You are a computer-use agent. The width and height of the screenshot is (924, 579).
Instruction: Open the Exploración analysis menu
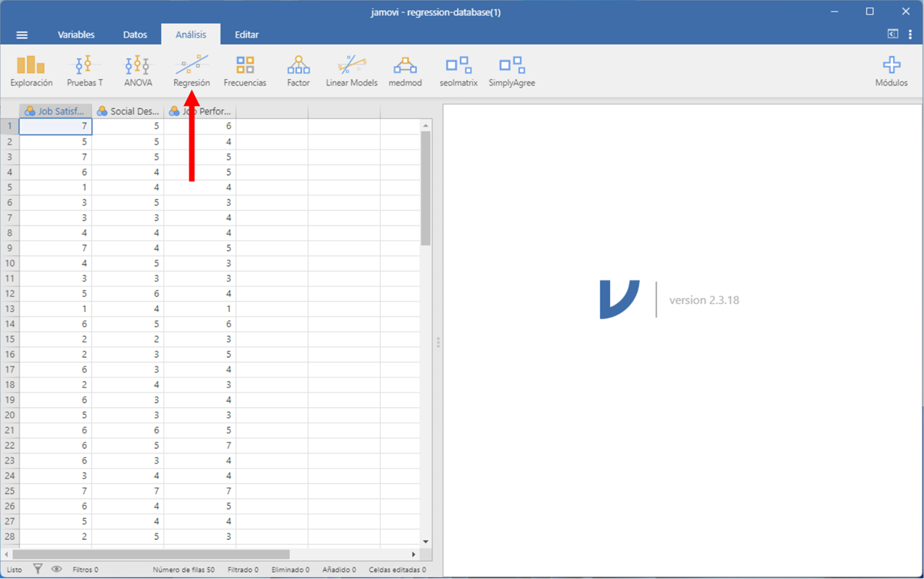pyautogui.click(x=31, y=71)
